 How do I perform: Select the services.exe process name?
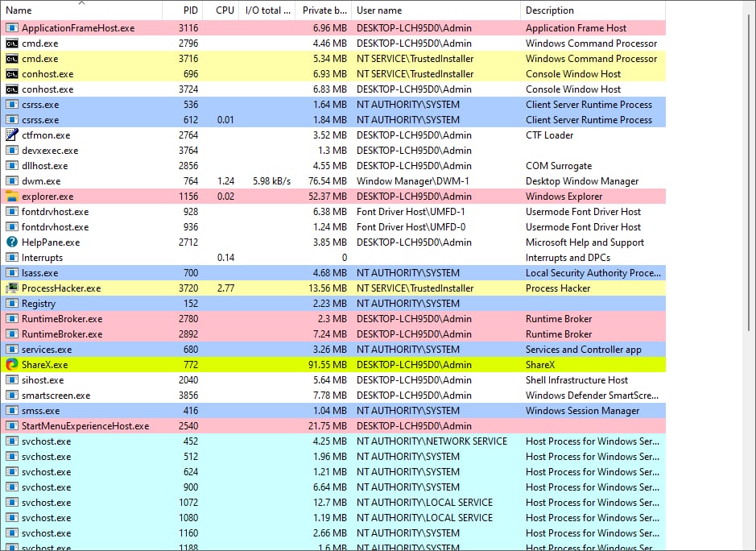pos(47,350)
